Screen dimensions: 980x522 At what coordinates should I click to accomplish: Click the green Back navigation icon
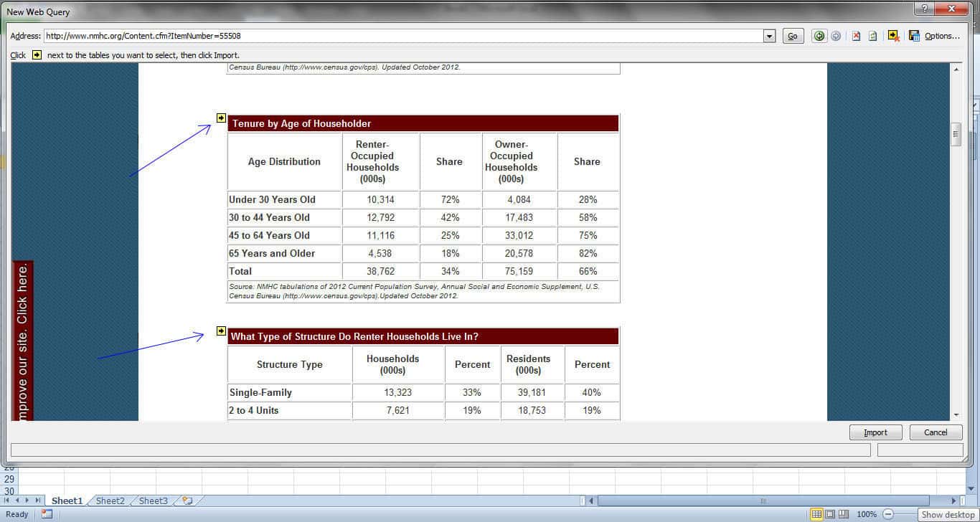coord(819,36)
